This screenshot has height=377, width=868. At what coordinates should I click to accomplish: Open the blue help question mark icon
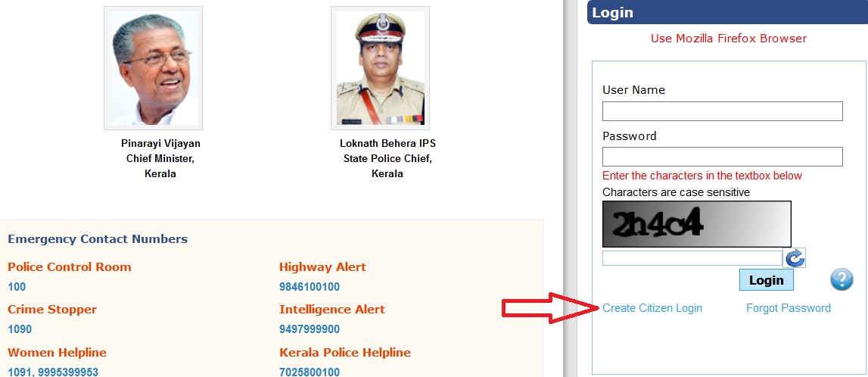click(x=842, y=279)
